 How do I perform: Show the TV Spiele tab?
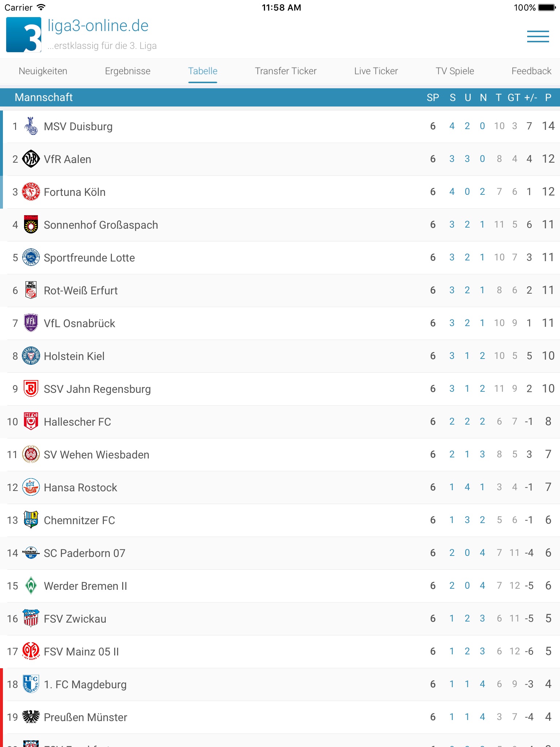tap(455, 71)
